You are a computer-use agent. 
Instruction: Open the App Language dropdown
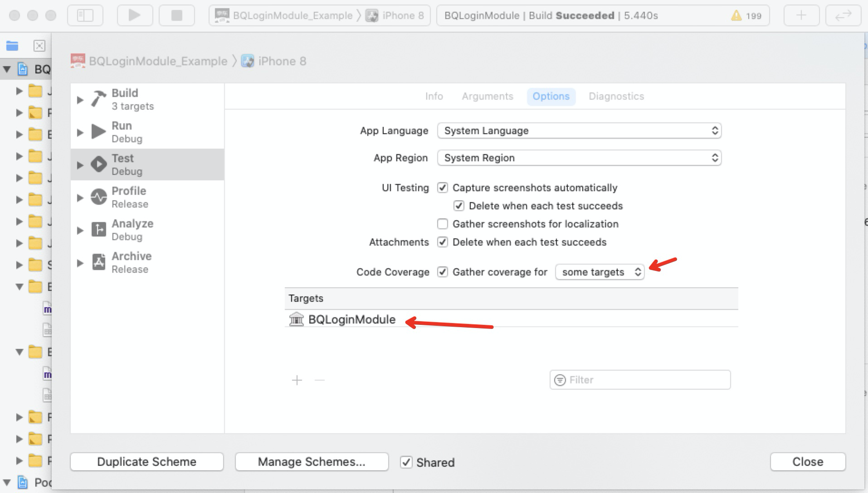[x=579, y=130]
